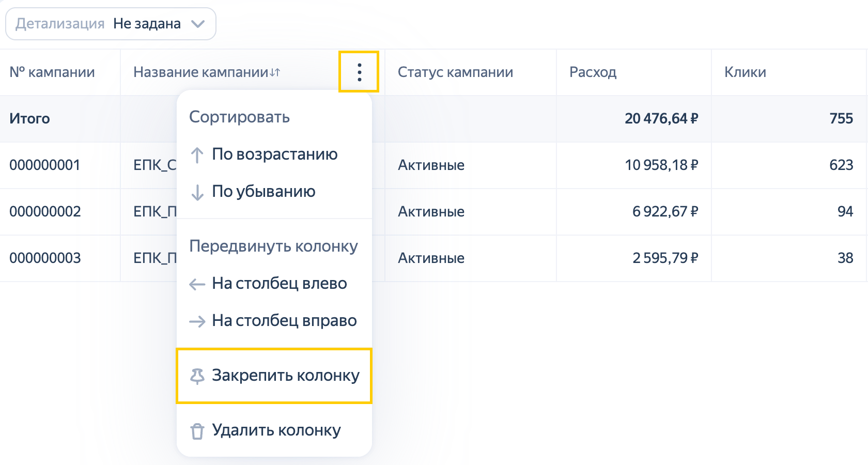Click the right-arrow icon for На столбец вправо
The width and height of the screenshot is (868, 465).
(x=197, y=321)
